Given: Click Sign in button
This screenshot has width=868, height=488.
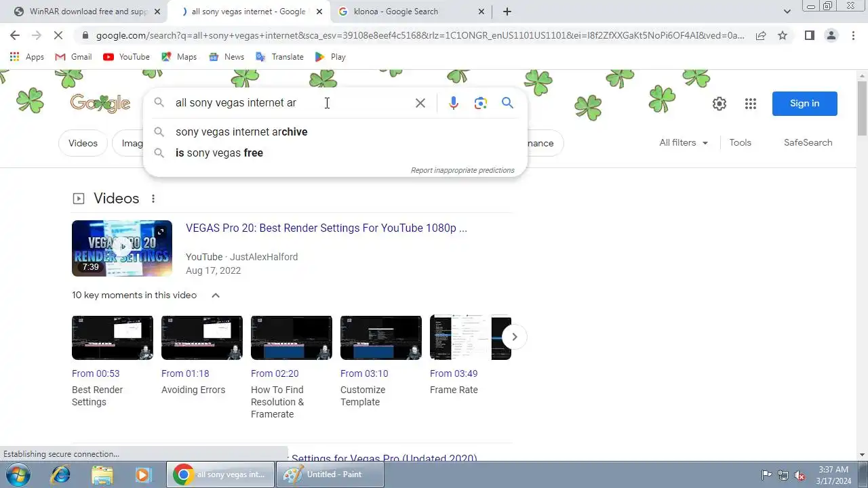Looking at the screenshot, I should tap(804, 104).
